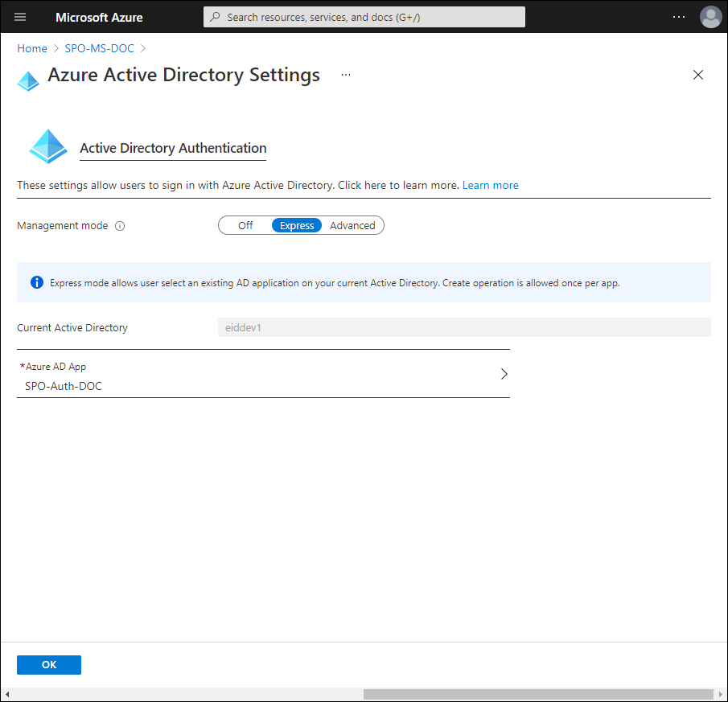This screenshot has width=728, height=702.
Task: Click the small Azure AD icon beside title
Action: click(x=28, y=80)
